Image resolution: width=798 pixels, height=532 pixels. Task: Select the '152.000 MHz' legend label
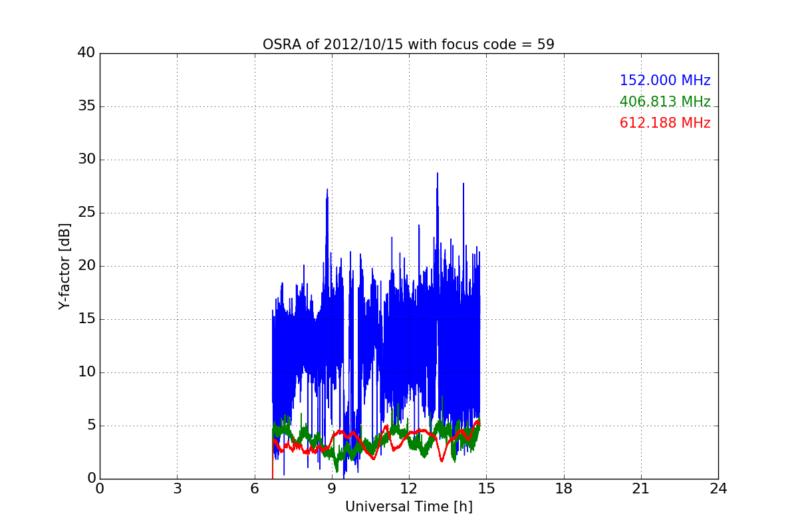pos(665,80)
